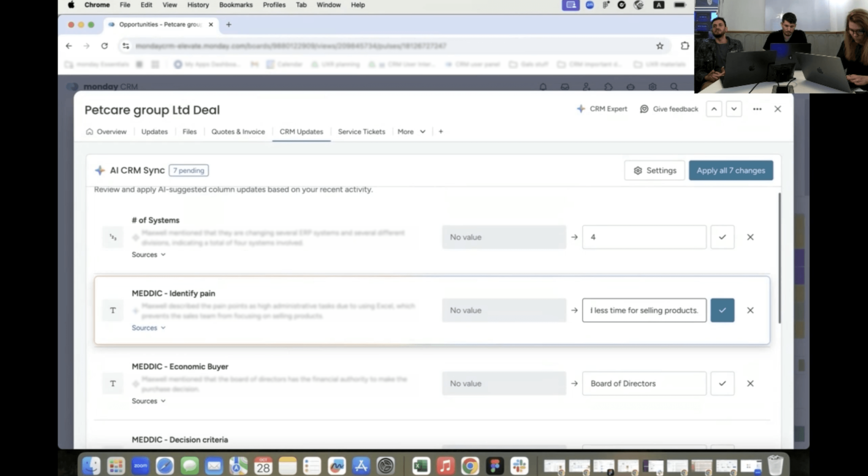868x476 pixels.
Task: Click the invite members icon
Action: pos(587,87)
